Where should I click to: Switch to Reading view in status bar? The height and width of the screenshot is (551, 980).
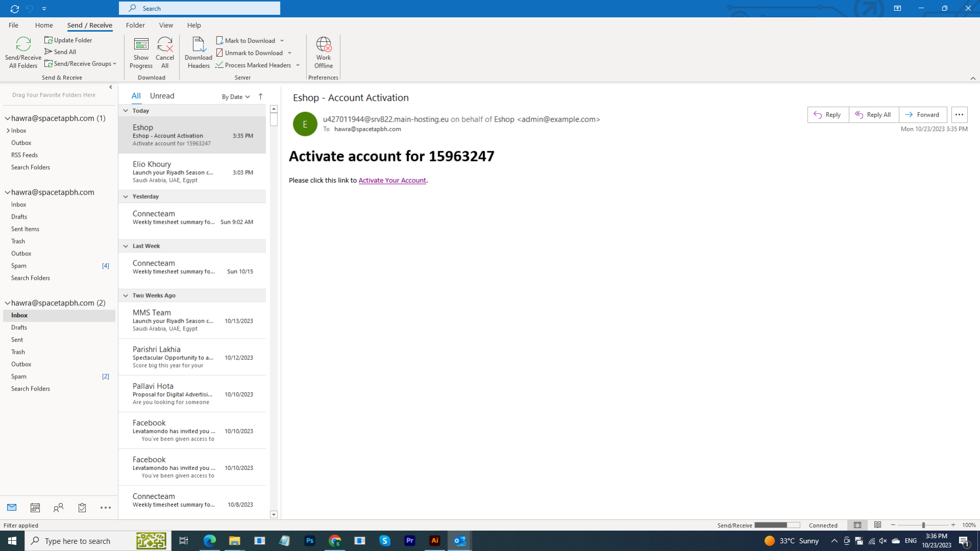click(877, 525)
